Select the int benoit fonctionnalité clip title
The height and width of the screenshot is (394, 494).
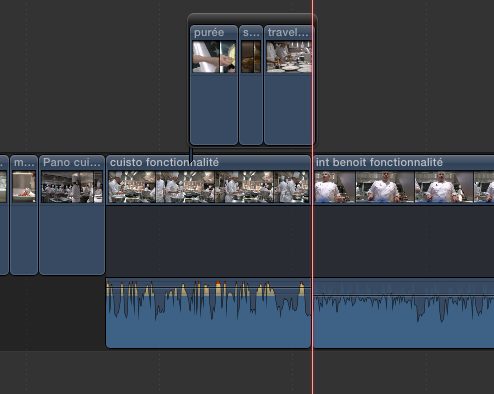click(379, 162)
